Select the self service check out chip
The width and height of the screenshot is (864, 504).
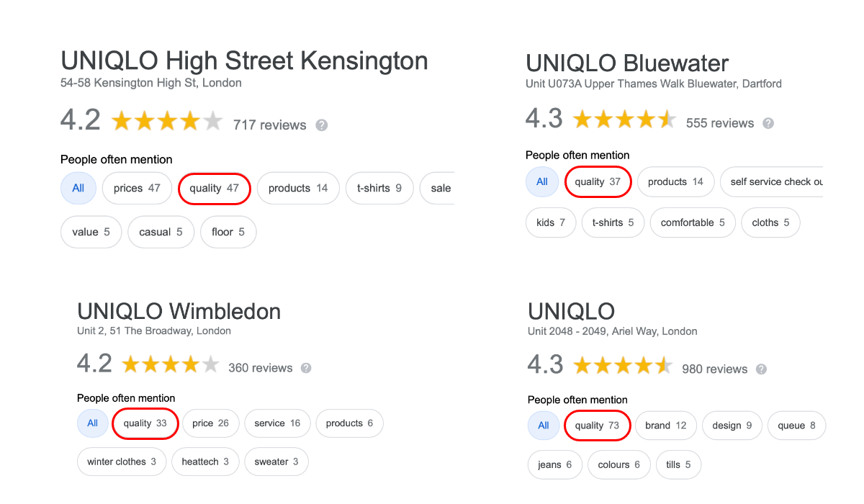pos(781,181)
